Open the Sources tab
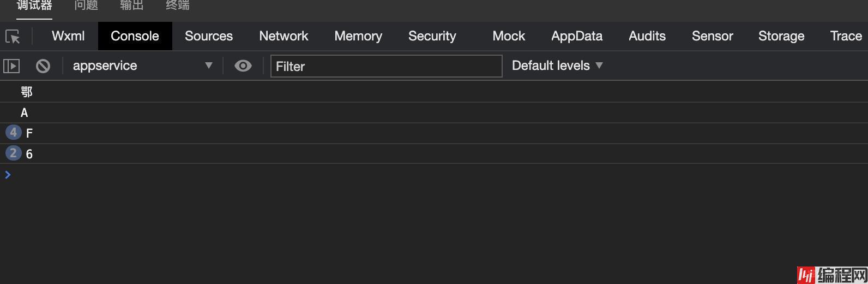The width and height of the screenshot is (868, 284). click(209, 36)
